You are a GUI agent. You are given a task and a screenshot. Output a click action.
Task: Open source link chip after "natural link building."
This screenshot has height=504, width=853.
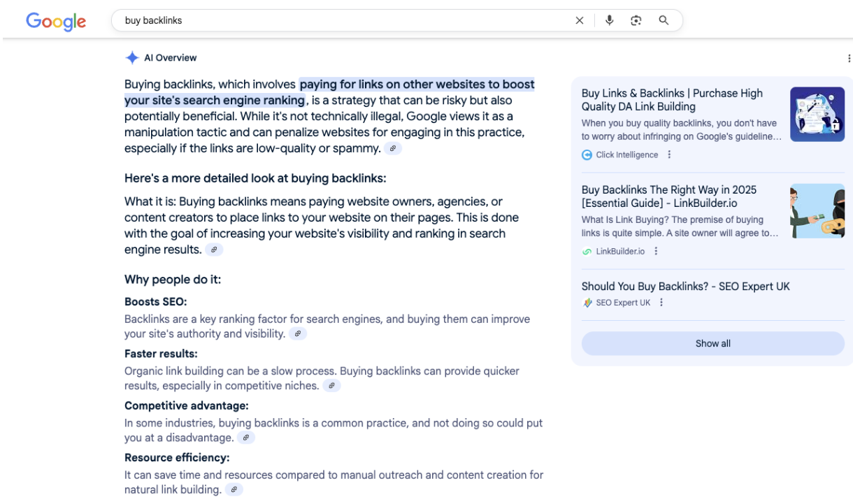234,490
